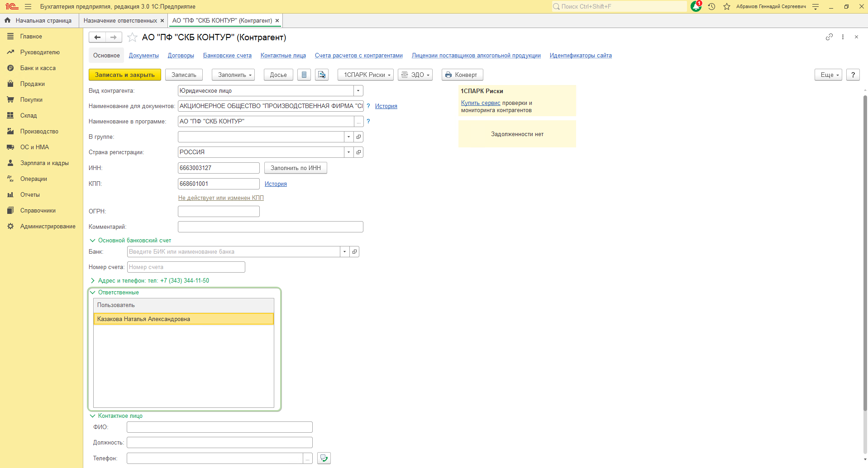Viewport: 868px width, 468px height.
Task: Open the history clock icon
Action: [x=711, y=7]
